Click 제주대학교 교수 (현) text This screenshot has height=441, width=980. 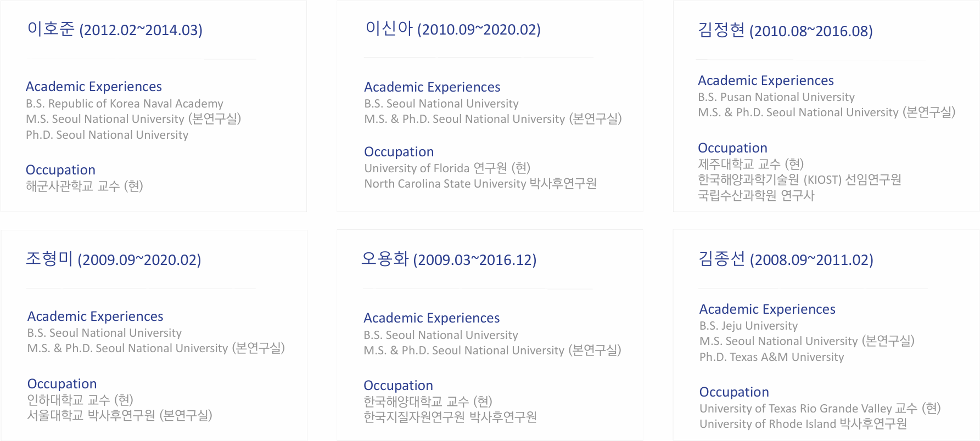751,164
